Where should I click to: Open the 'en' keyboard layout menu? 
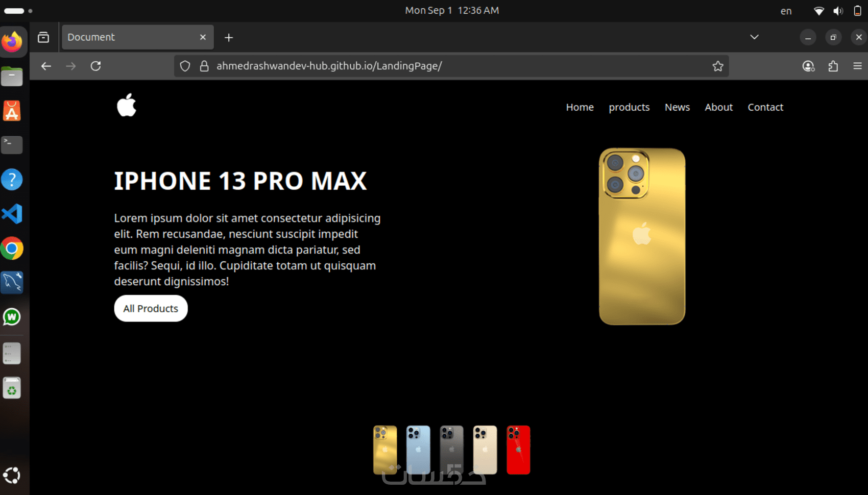point(786,11)
